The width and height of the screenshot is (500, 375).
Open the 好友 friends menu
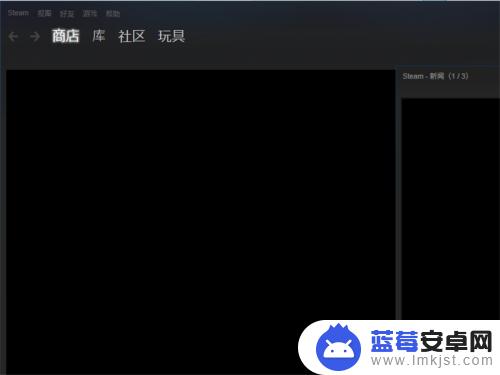[x=67, y=14]
